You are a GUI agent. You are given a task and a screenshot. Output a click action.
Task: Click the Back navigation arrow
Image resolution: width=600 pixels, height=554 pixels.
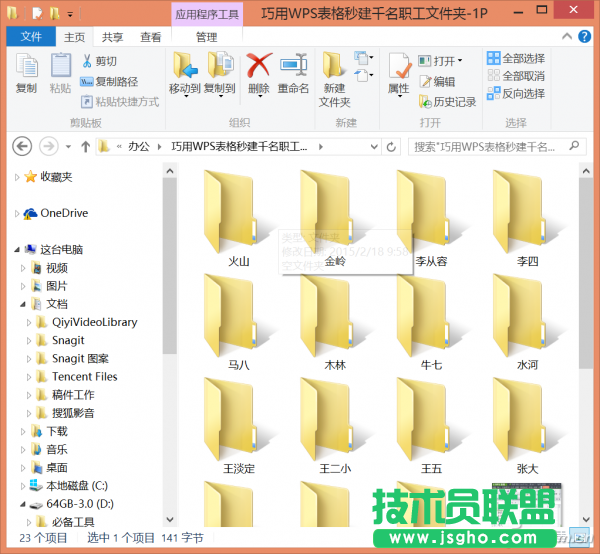22,146
